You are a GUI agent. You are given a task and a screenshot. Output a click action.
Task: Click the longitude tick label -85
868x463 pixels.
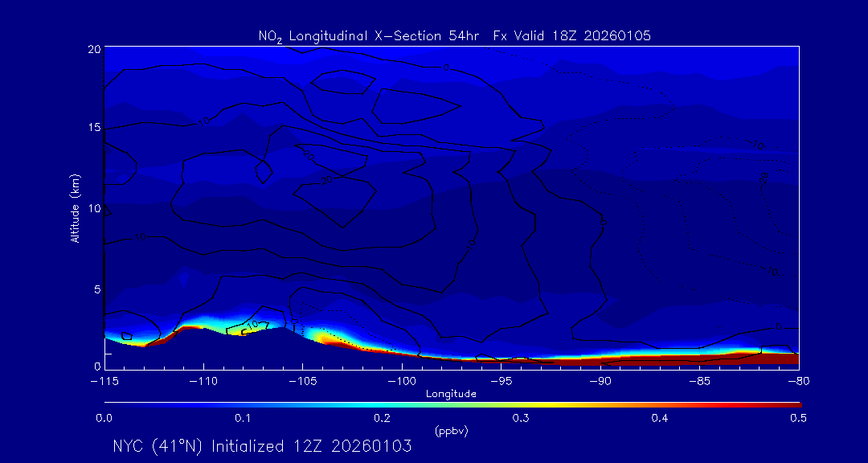click(699, 382)
